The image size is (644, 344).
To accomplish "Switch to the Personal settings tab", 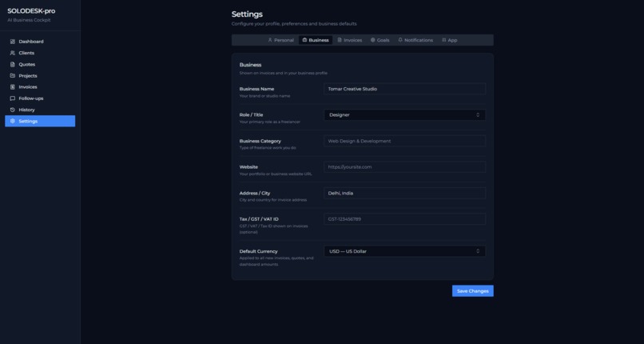I will pyautogui.click(x=280, y=40).
